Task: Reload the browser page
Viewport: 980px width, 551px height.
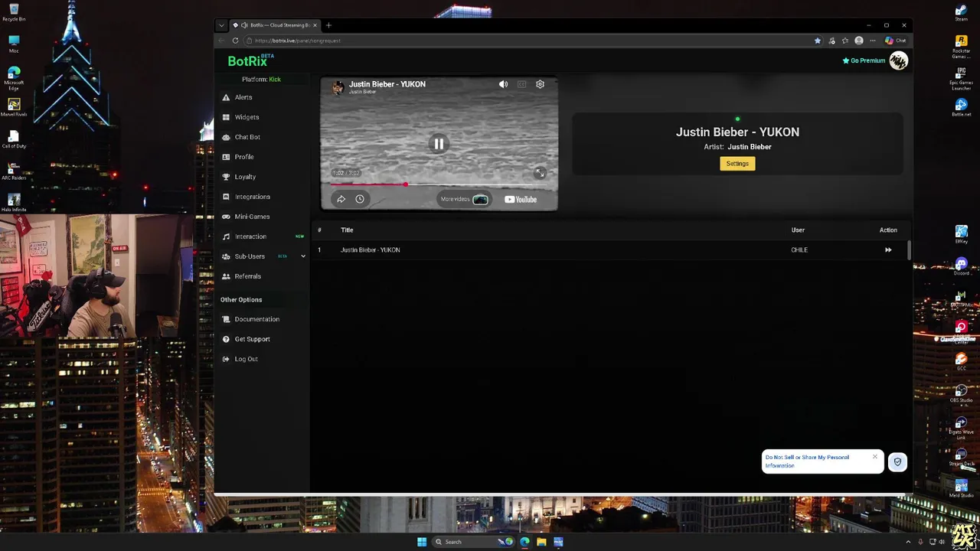Action: (x=235, y=41)
